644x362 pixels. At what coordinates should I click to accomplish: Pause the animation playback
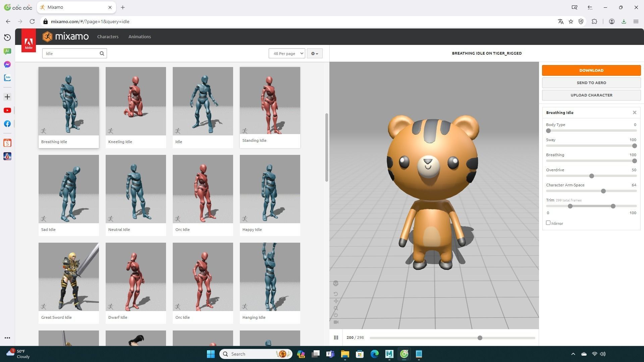pyautogui.click(x=336, y=338)
